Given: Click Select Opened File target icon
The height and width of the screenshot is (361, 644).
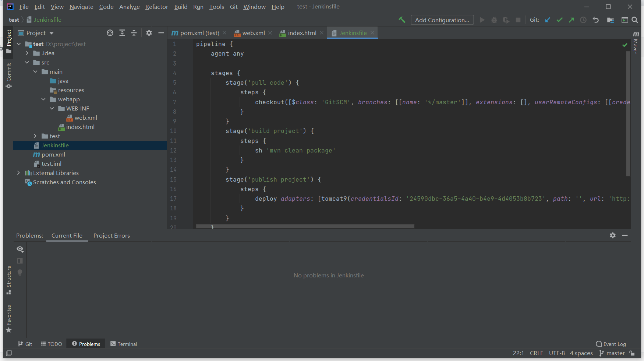Looking at the screenshot, I should [x=110, y=33].
